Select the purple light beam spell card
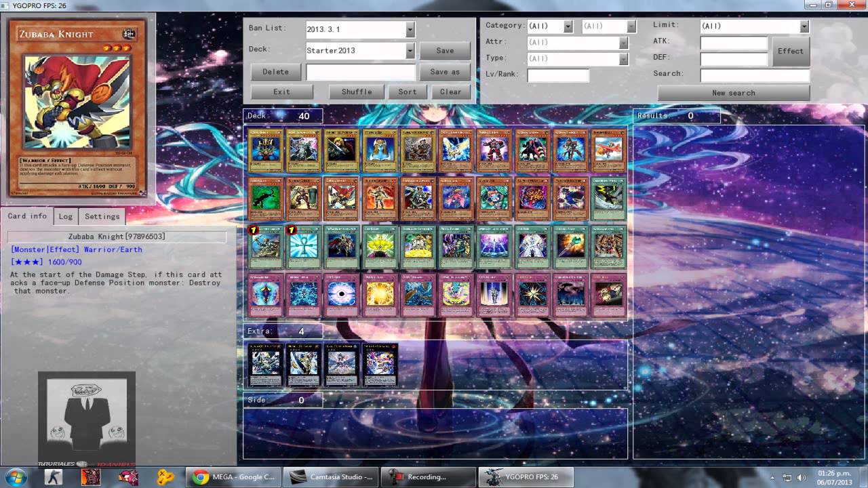 pos(494,247)
